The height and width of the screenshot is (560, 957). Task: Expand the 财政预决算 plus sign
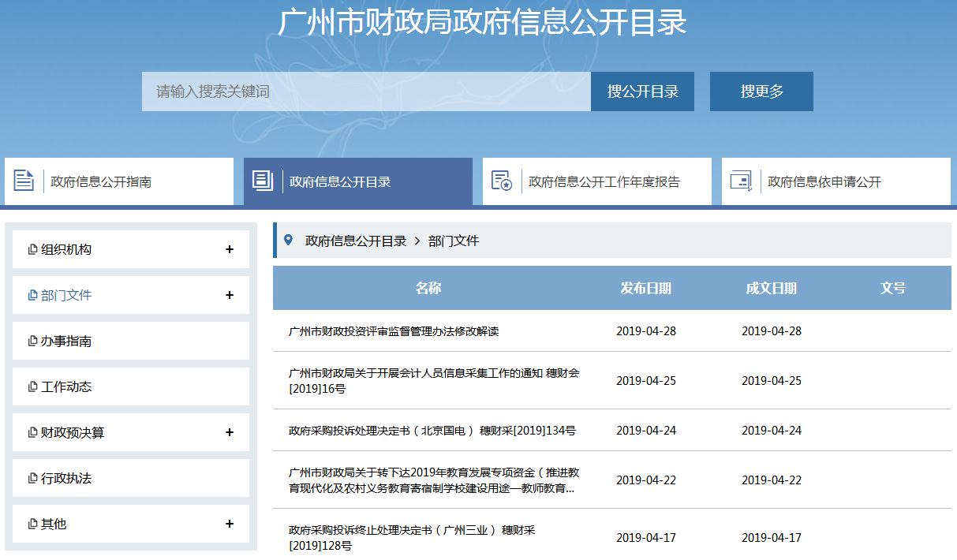[230, 432]
